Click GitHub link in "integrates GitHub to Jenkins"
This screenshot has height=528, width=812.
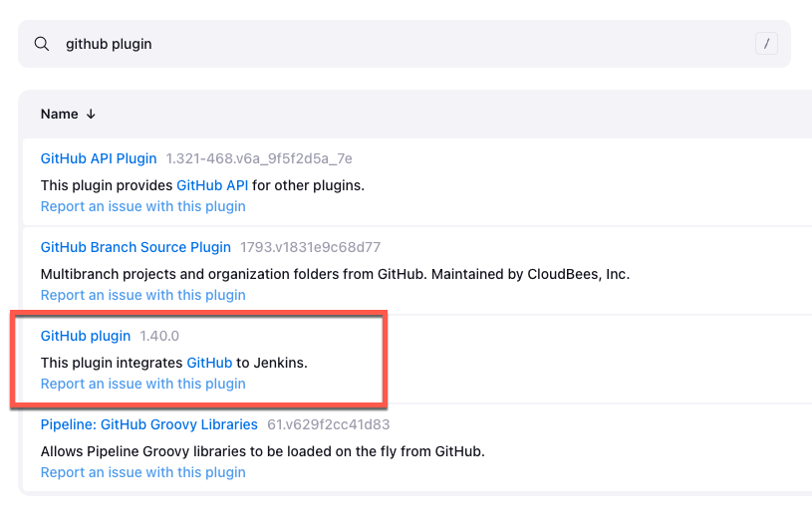209,363
